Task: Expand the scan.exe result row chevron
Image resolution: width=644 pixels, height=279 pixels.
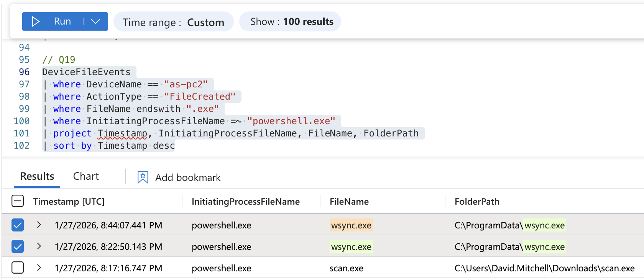Action: tap(39, 268)
